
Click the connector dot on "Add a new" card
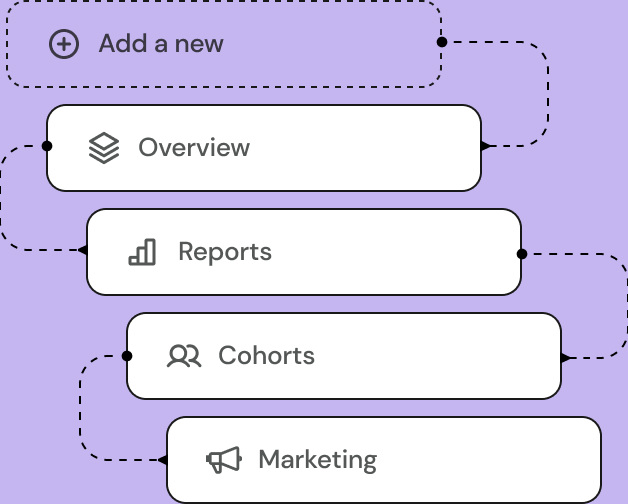pos(441,42)
